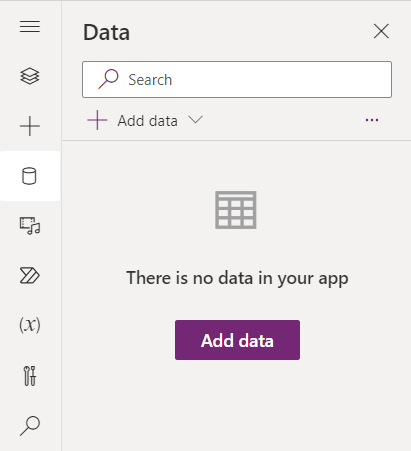Open the Advanced tools icon
Viewport: 411px width, 451px height.
pos(30,376)
